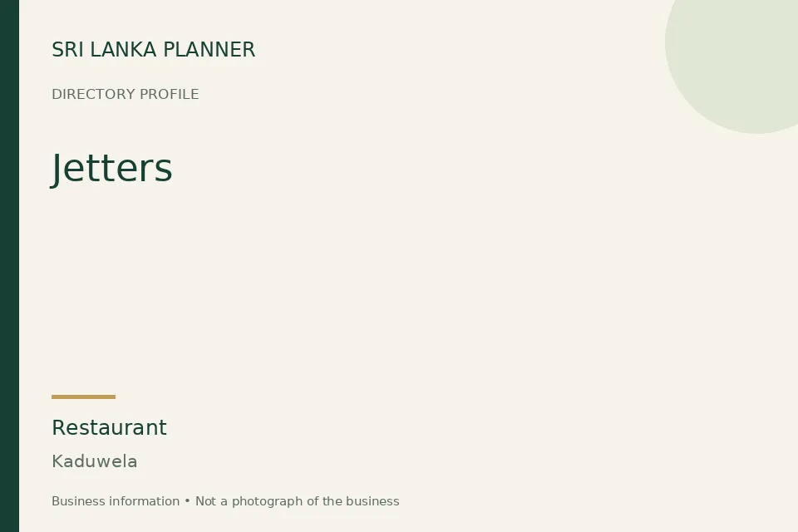Select the DIRECTORY PROFILE label
The width and height of the screenshot is (798, 532).
[x=126, y=94]
